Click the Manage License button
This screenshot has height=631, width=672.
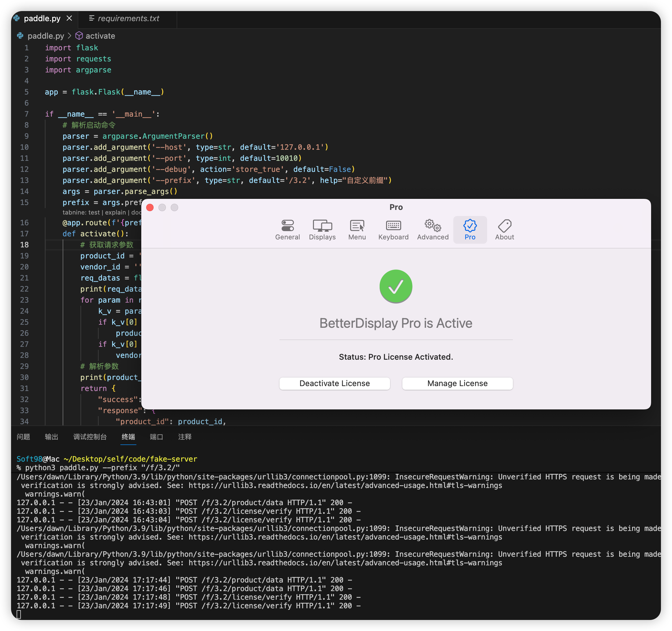tap(457, 383)
